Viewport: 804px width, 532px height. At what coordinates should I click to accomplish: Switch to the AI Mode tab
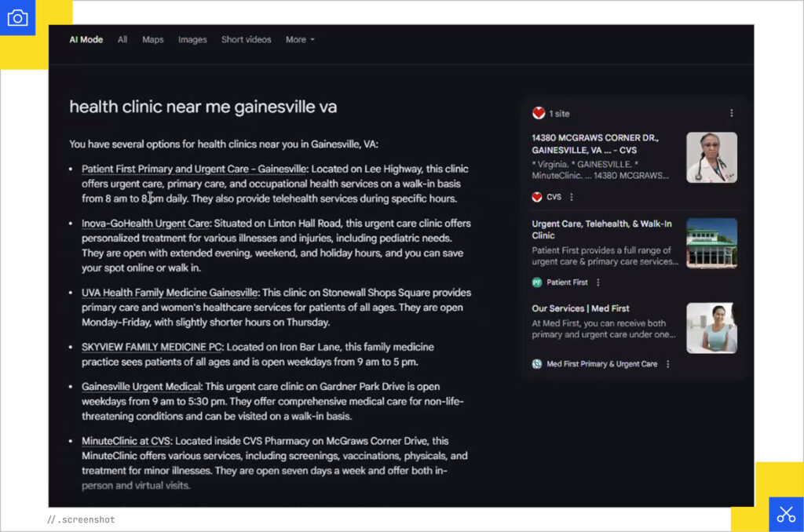tap(86, 40)
